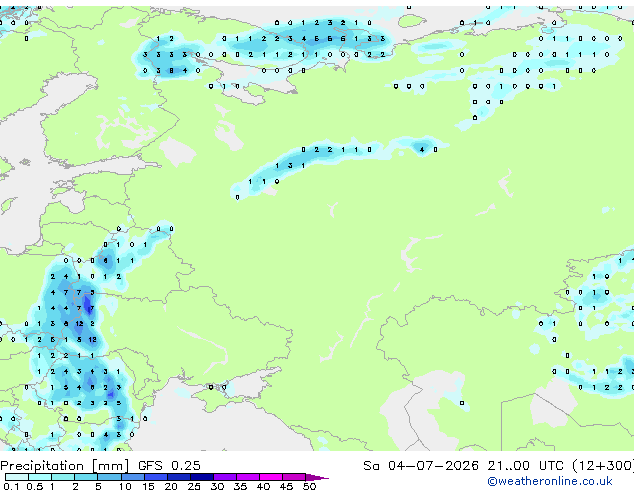Select the 2–5 mm legend color box
This screenshot has width=634, height=490.
tap(86, 477)
